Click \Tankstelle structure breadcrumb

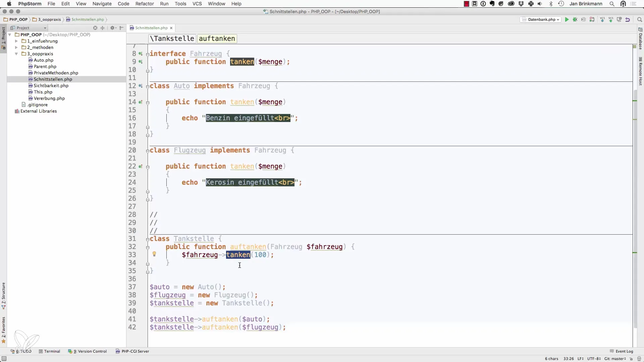click(x=172, y=39)
